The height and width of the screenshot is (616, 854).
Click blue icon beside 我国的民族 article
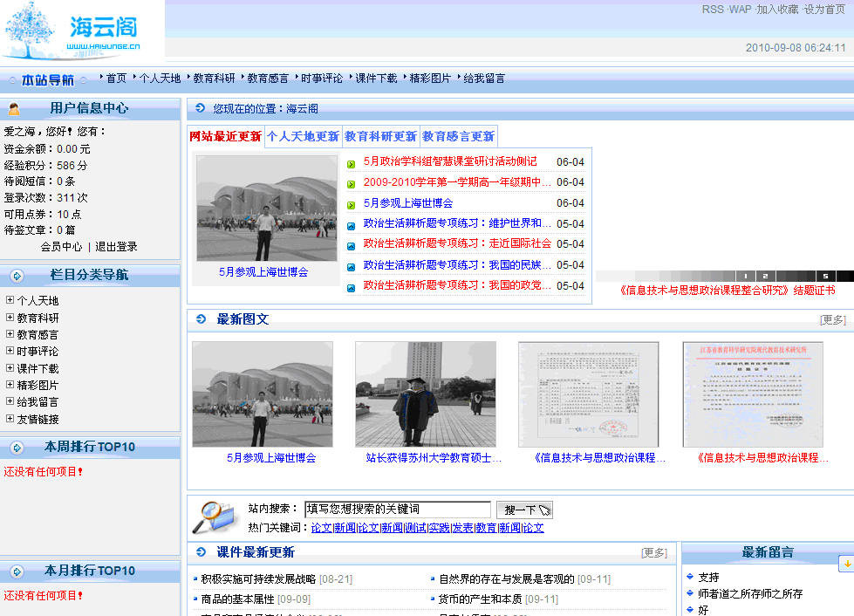coord(352,267)
